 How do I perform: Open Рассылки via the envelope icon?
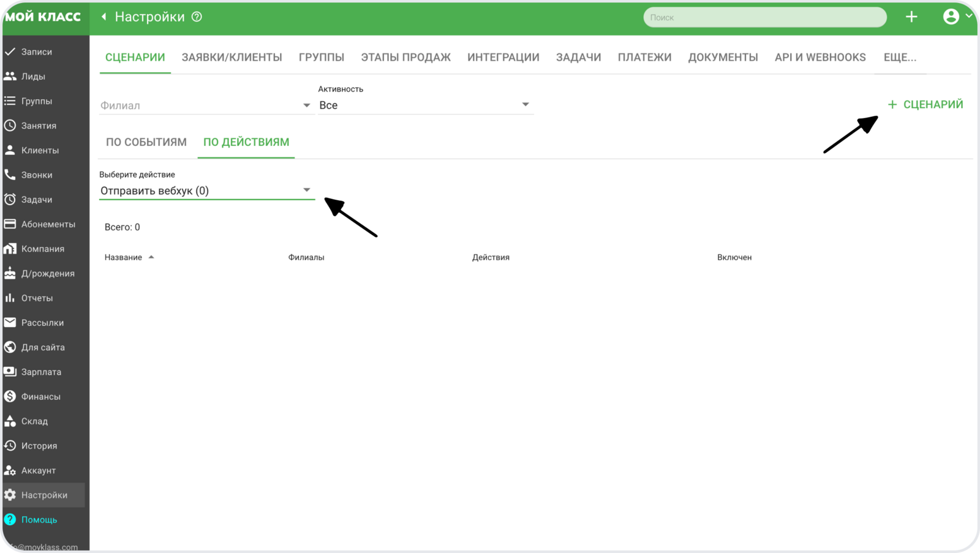[10, 322]
